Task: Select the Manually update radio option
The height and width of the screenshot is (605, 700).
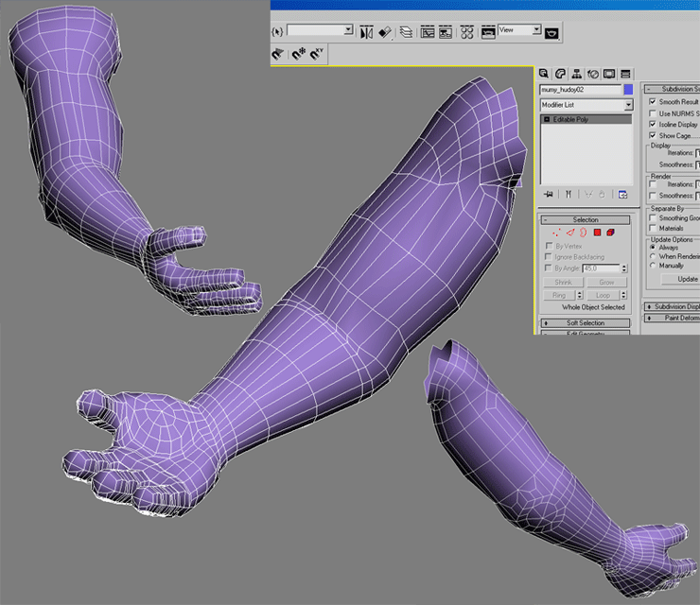Action: click(653, 266)
